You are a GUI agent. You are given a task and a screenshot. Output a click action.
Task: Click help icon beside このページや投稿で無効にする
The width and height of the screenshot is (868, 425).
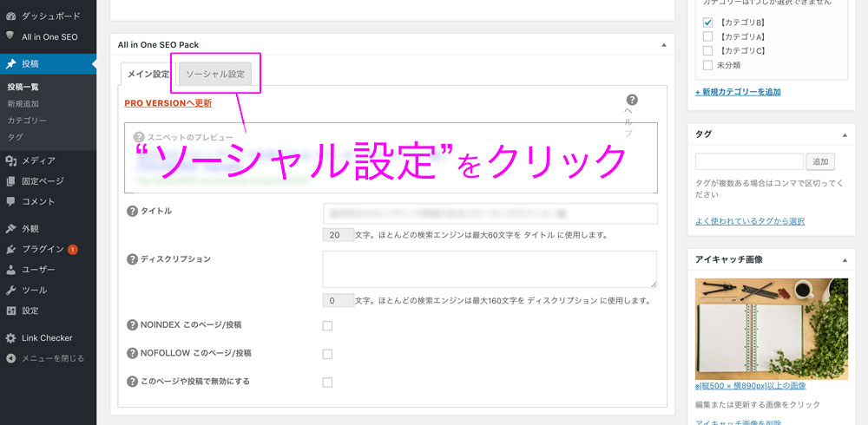tap(132, 382)
